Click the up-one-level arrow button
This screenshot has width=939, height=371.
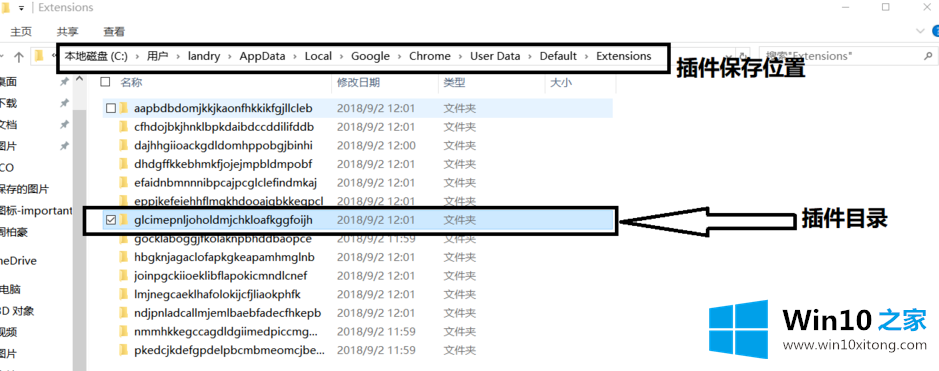tap(19, 56)
